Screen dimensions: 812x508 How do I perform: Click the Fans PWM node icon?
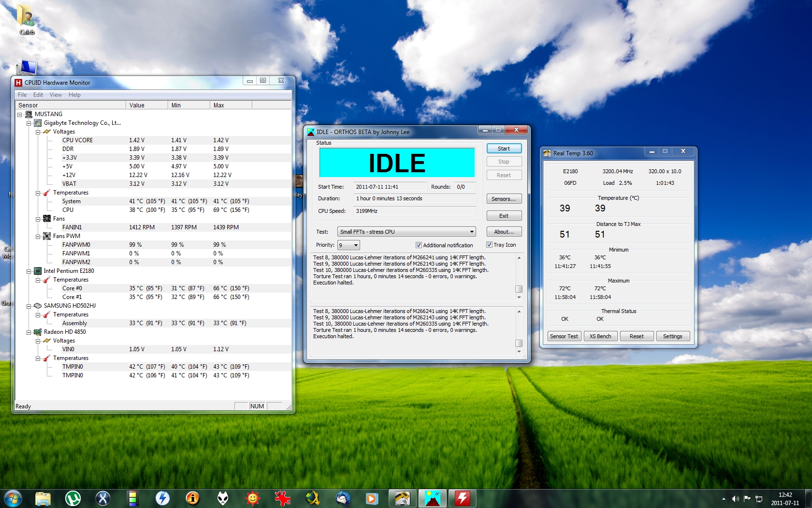47,236
